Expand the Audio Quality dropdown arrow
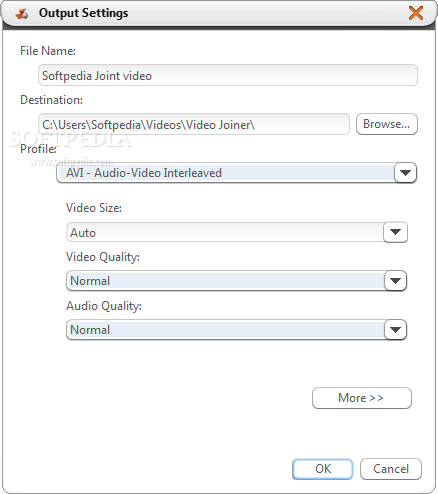438x494 pixels. [395, 330]
